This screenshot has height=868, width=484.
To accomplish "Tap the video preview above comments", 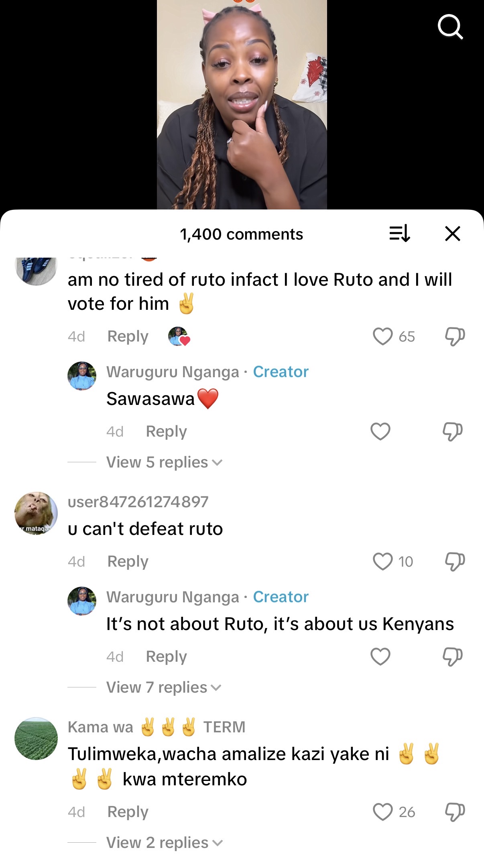I will [242, 104].
